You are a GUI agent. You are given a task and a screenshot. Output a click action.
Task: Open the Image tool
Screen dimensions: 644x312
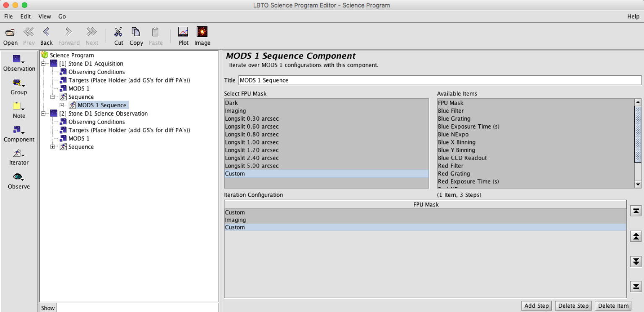(202, 32)
